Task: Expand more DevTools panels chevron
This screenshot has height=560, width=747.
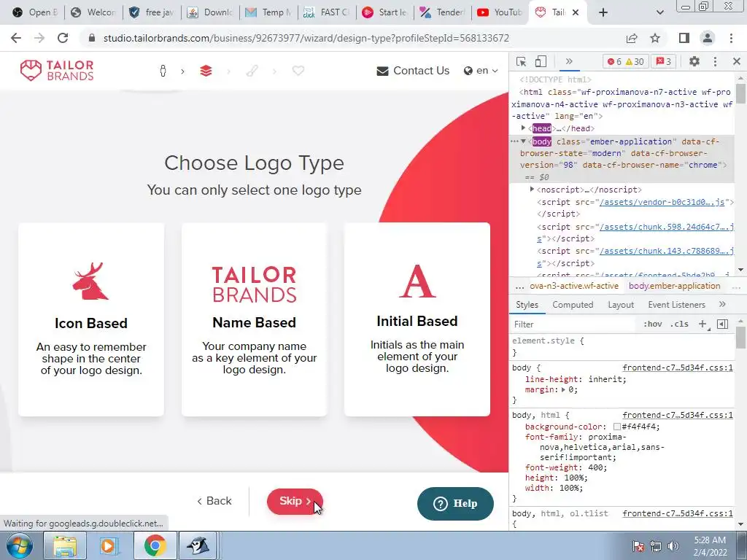Action: 569,61
